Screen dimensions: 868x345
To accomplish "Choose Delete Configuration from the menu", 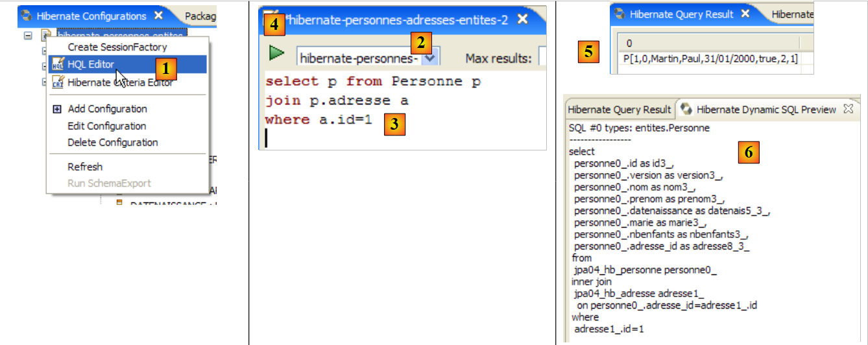I will (x=112, y=143).
